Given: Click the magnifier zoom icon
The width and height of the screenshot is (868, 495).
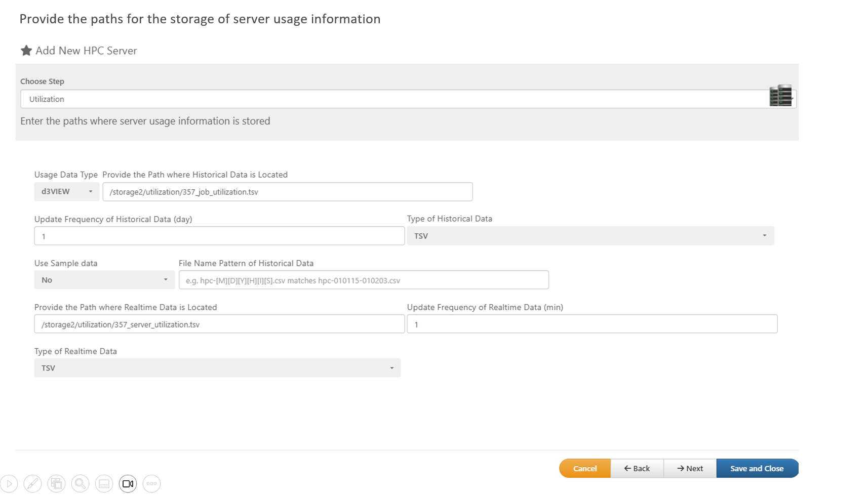Looking at the screenshot, I should [80, 484].
